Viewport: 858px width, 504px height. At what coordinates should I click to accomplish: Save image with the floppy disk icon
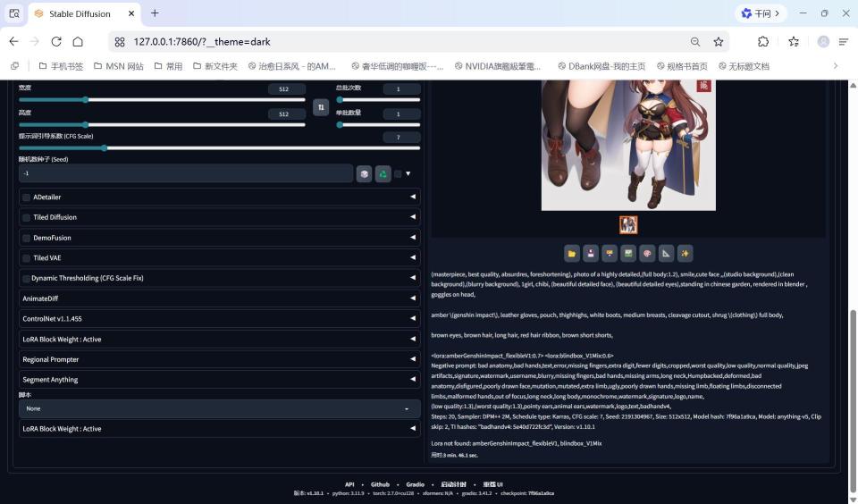click(x=591, y=254)
